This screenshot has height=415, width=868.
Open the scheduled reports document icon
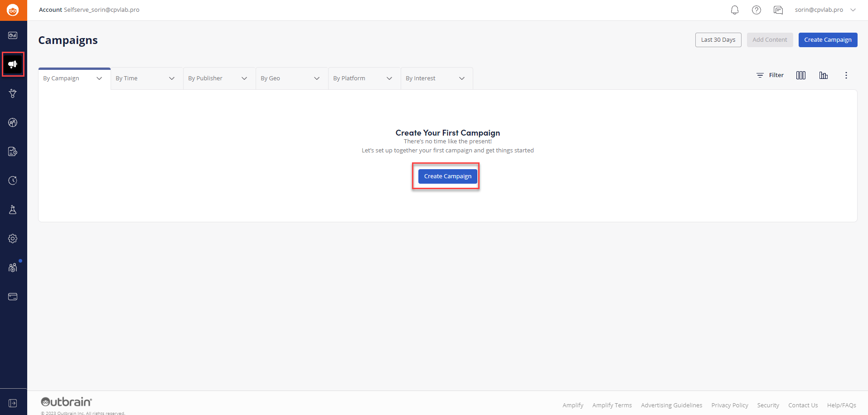tap(13, 151)
